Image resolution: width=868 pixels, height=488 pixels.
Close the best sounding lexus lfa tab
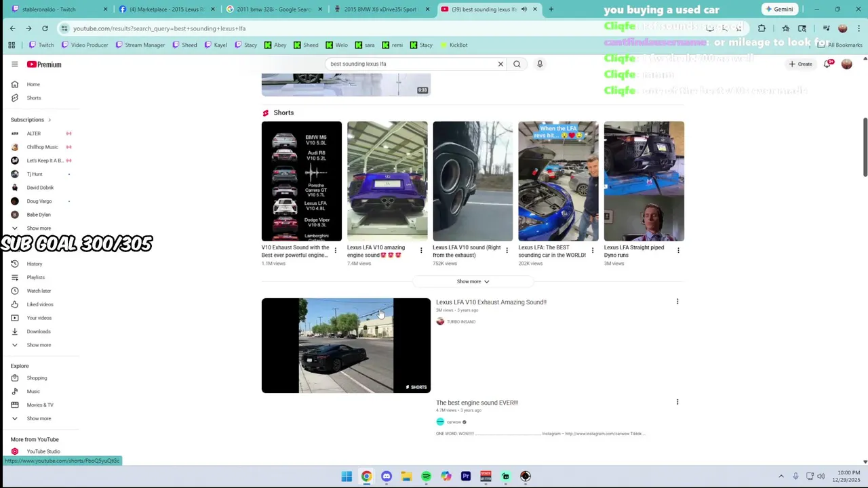(535, 9)
